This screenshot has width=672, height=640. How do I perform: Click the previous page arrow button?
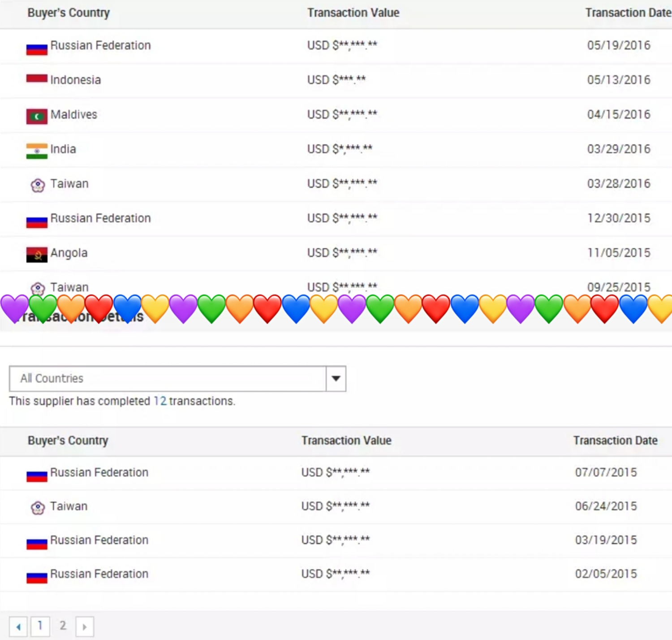pos(18,627)
